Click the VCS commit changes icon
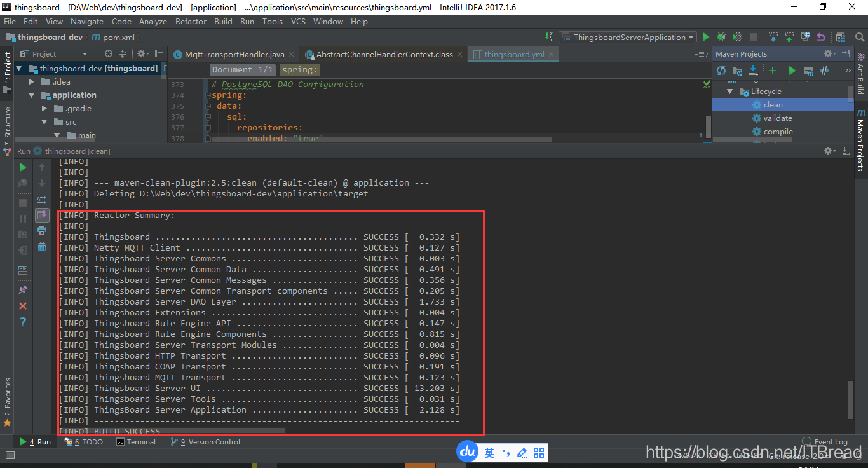 789,37
